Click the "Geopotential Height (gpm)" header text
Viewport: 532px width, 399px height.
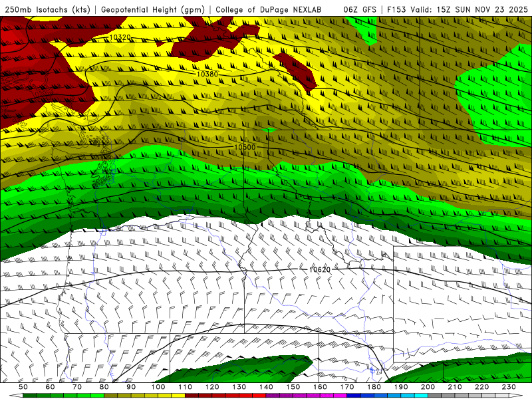tap(153, 9)
